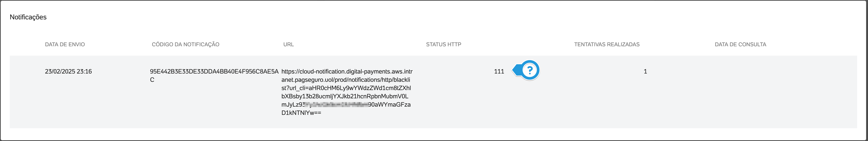
Task: Click the Notificações section heading
Action: (x=28, y=17)
